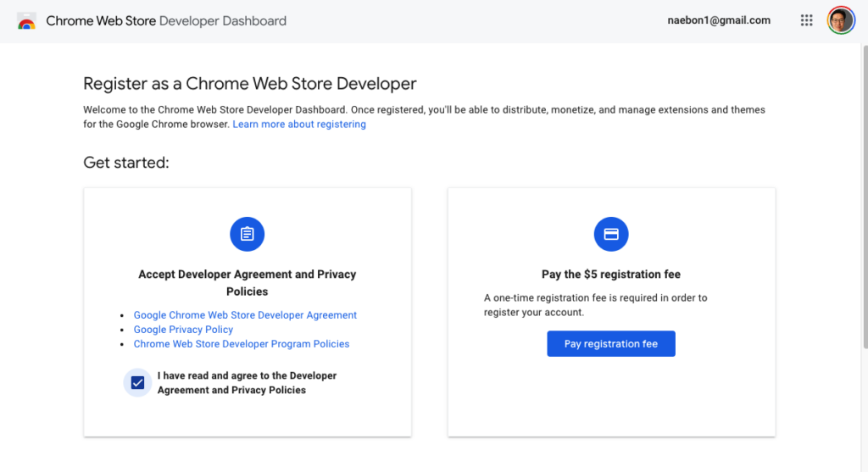Click the one-time registration fee description text

click(x=595, y=305)
